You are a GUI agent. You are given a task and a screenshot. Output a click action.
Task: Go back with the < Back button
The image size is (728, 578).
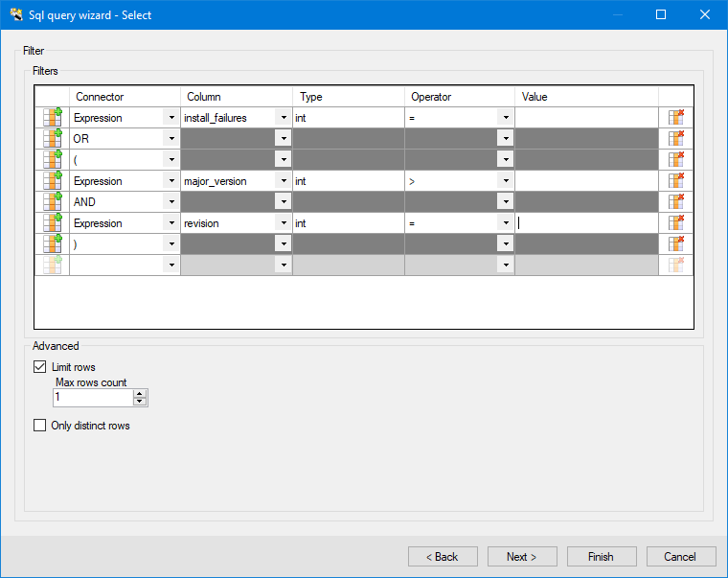click(443, 557)
